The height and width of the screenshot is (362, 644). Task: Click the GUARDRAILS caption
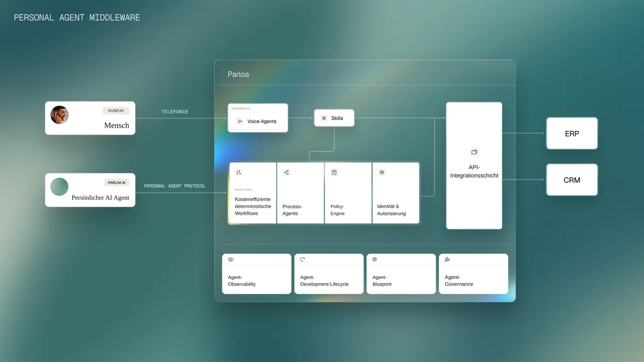(241, 109)
